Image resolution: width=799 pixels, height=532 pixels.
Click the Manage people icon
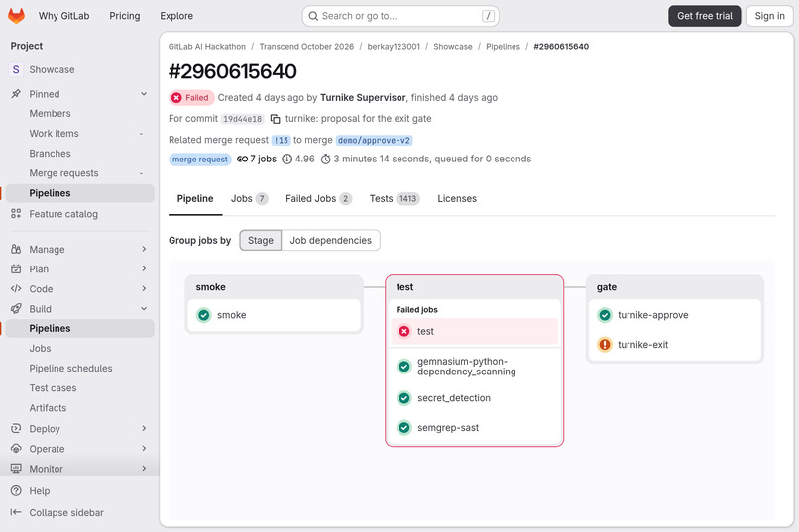[x=16, y=249]
